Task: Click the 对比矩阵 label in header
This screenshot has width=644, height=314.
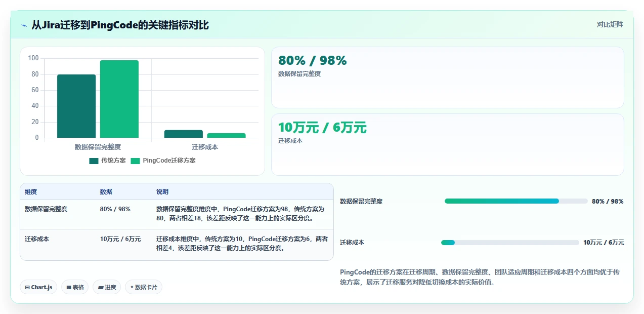Action: [610, 24]
